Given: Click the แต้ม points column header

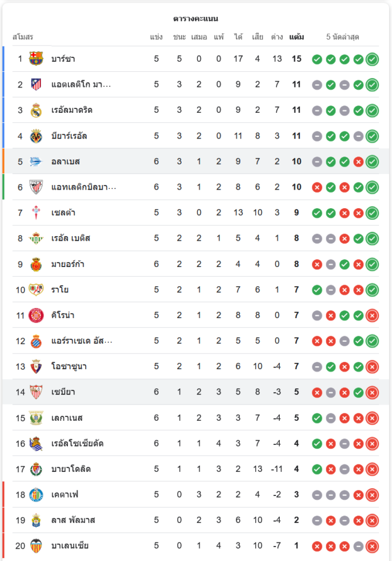Looking at the screenshot, I should (297, 37).
